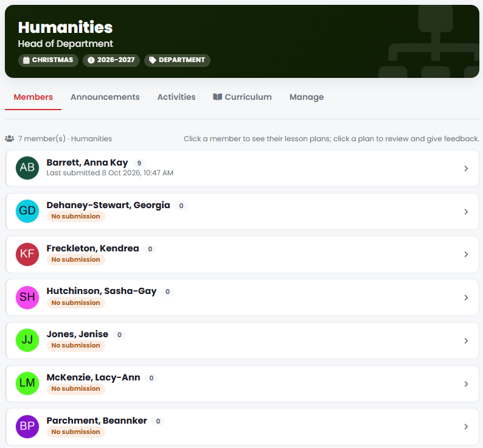Screen dimensions: 483x448
Task: Open Kendrea Freckleton's member name
Action: pyautogui.click(x=92, y=248)
